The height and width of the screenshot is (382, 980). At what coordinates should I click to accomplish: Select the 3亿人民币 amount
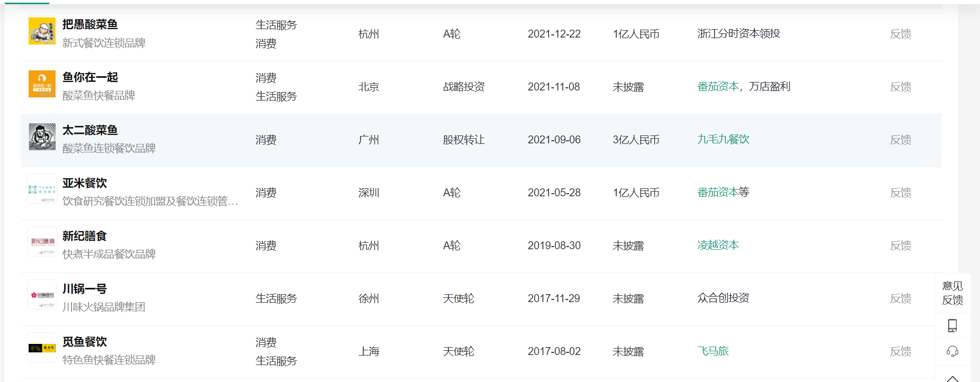[636, 140]
